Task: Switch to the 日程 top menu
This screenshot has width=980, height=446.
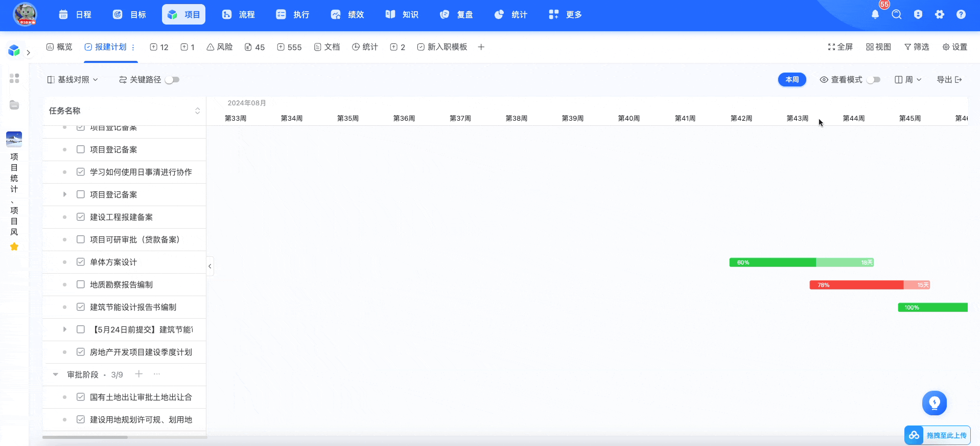Action: coord(75,14)
